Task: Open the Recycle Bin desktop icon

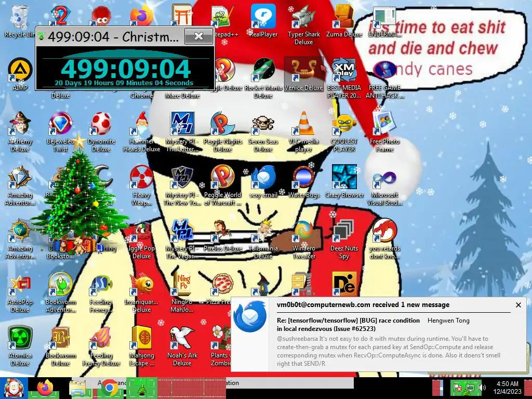Action: pos(19,21)
